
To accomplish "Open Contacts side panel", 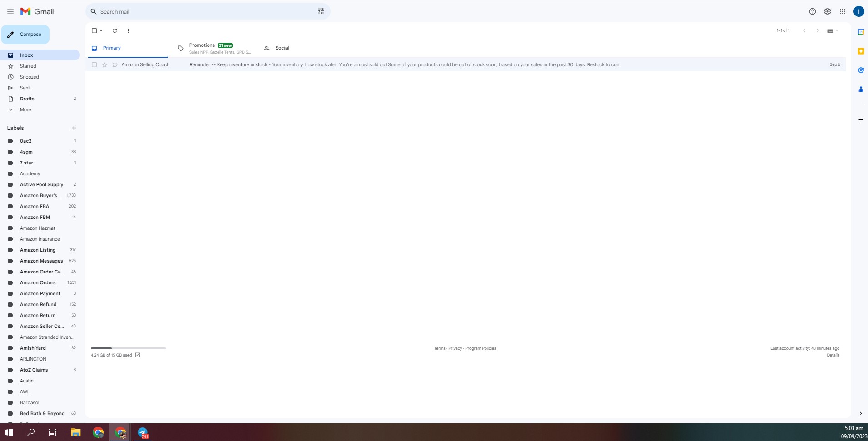I will (x=861, y=89).
